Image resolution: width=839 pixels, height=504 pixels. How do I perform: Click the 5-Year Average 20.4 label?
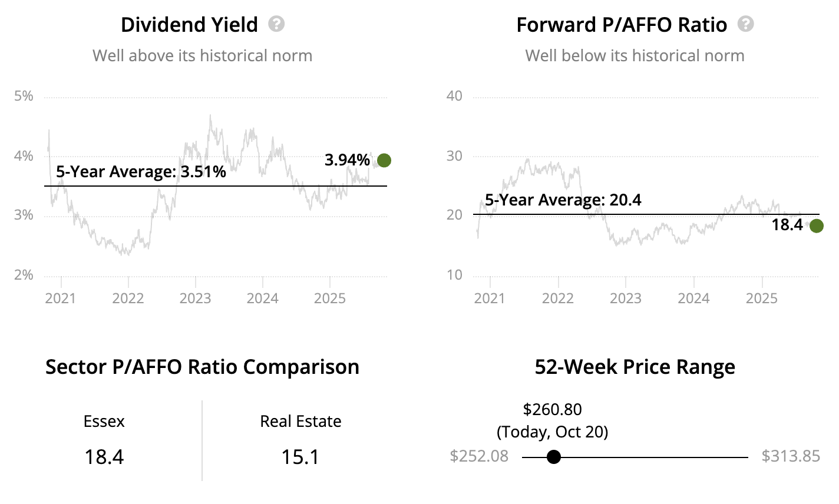563,200
